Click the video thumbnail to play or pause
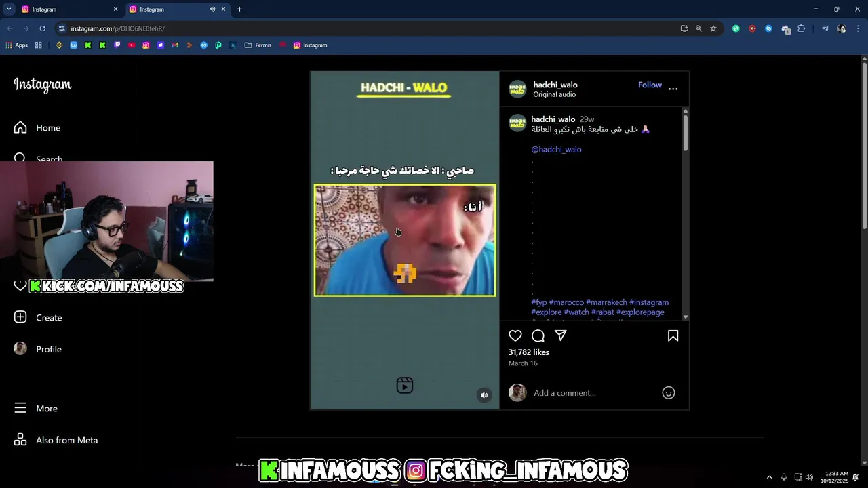Screen dimensions: 868x488 [x=405, y=240]
